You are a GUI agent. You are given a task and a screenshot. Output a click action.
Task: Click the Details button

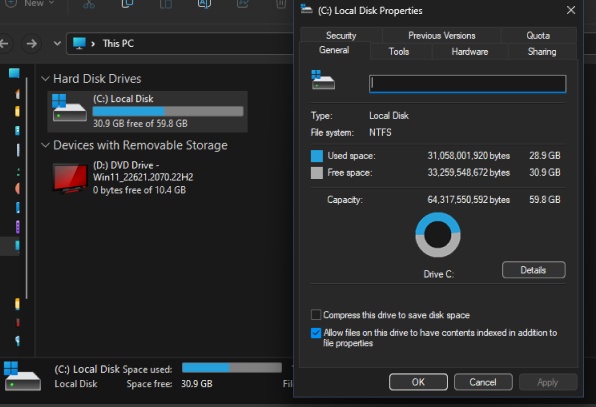[x=533, y=270]
